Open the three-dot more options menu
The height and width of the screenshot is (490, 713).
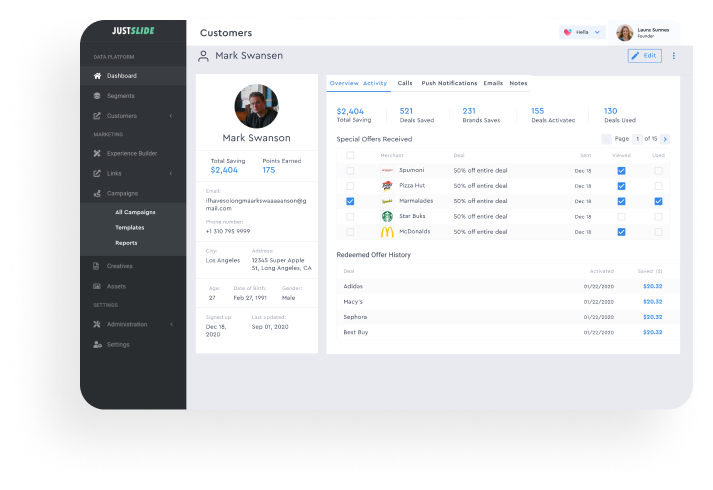point(673,56)
